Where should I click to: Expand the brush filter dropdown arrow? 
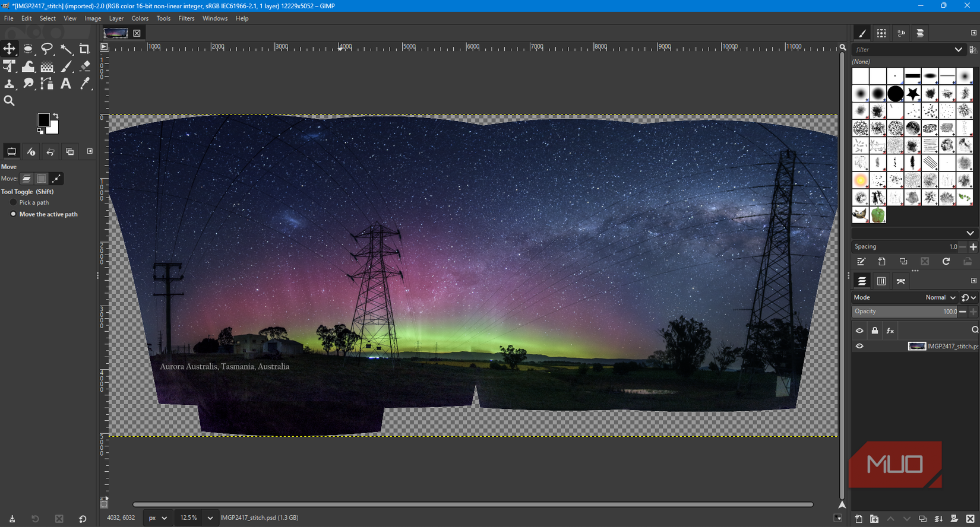958,49
